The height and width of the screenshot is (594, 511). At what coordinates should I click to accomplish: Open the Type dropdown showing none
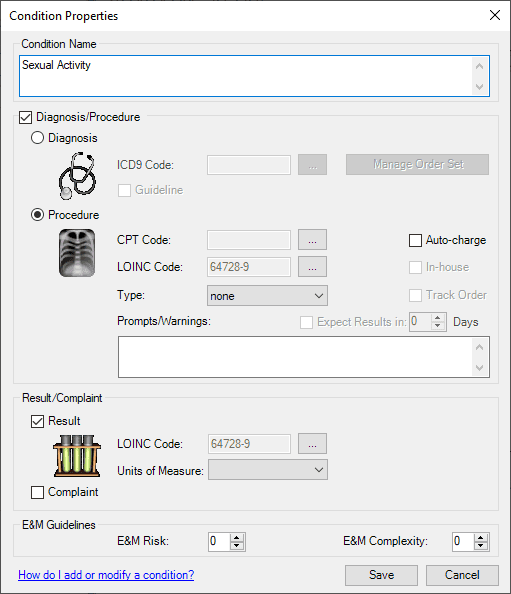[267, 296]
